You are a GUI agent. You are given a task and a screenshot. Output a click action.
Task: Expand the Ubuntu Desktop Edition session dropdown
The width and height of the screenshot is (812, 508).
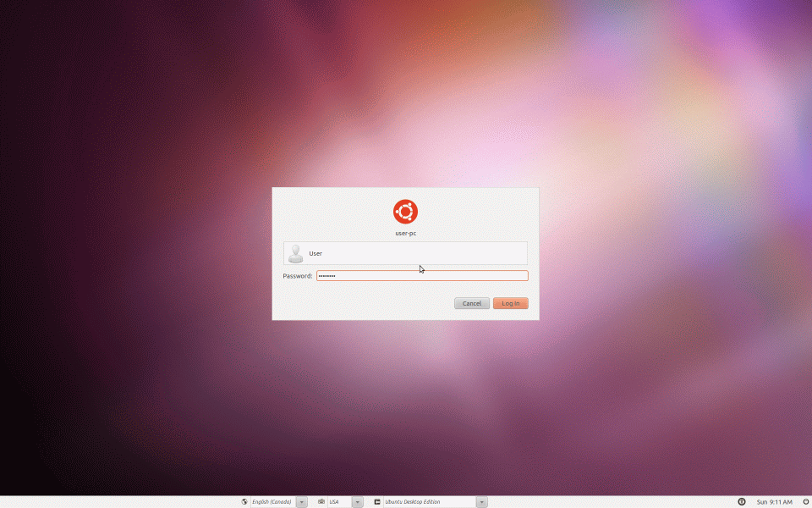[482, 501]
